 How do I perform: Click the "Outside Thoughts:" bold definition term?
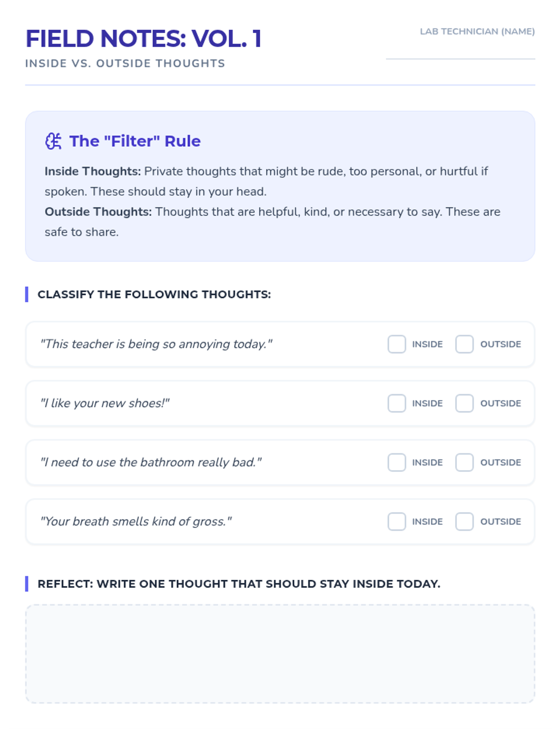98,212
